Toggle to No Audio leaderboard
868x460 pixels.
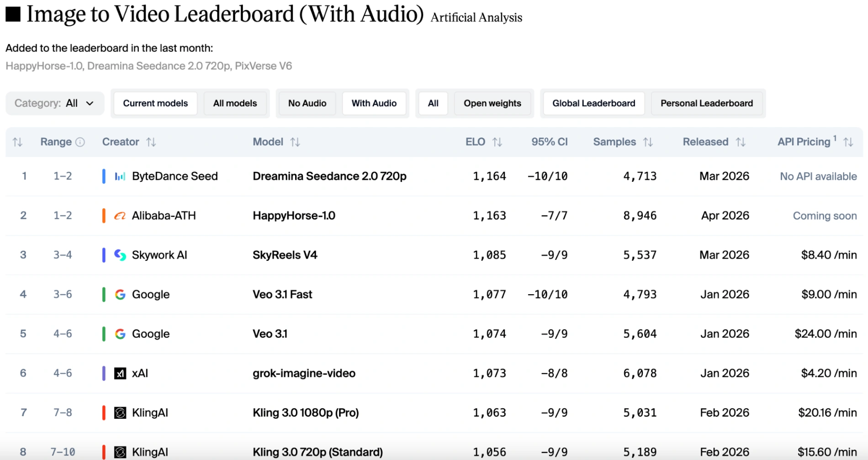pos(307,103)
